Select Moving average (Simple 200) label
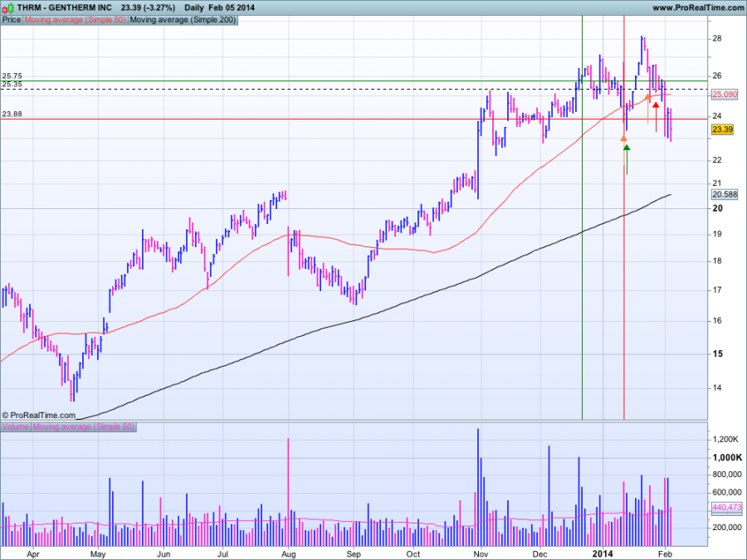747x560 pixels. tap(183, 20)
